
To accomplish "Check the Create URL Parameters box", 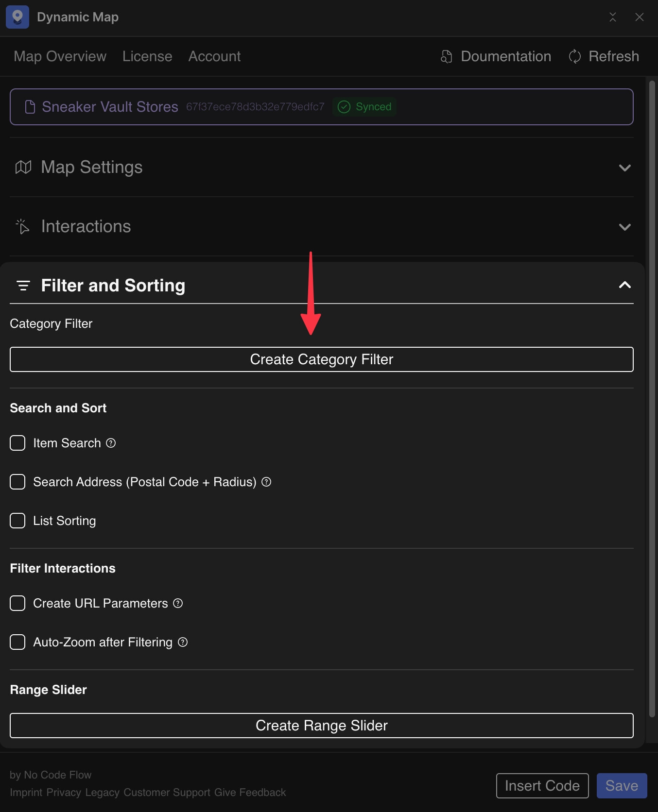I will 17,603.
